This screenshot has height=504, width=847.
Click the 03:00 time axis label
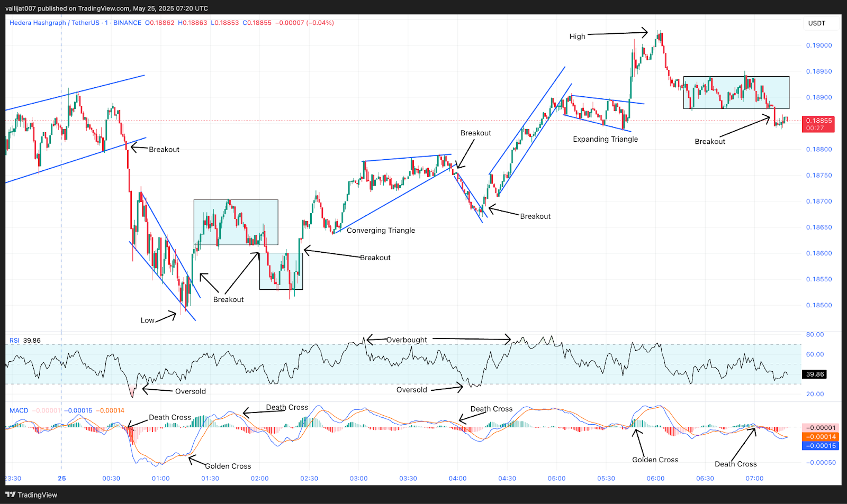click(359, 478)
